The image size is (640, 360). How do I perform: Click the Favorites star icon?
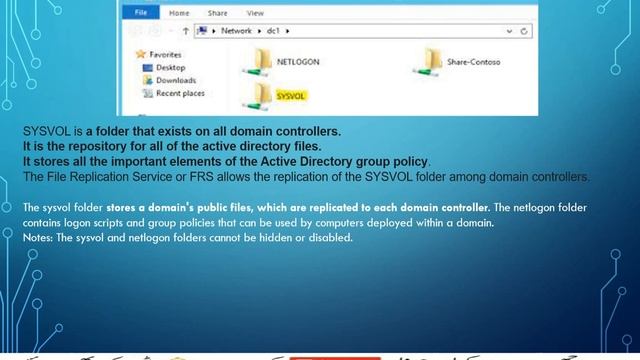point(141,54)
